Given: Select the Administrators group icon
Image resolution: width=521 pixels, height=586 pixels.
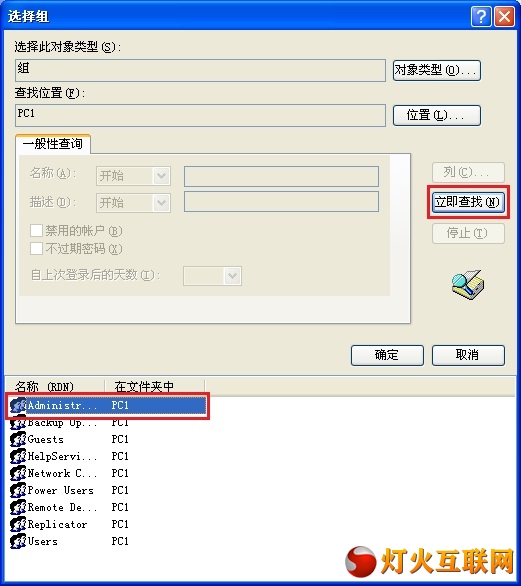Looking at the screenshot, I should tap(18, 405).
